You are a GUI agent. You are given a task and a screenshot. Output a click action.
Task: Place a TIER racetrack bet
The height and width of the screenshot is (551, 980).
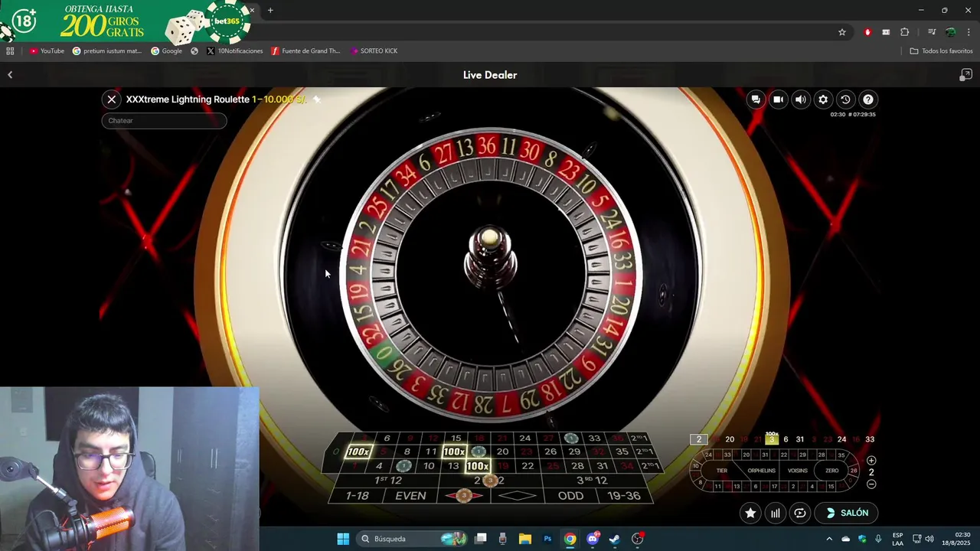(x=722, y=471)
